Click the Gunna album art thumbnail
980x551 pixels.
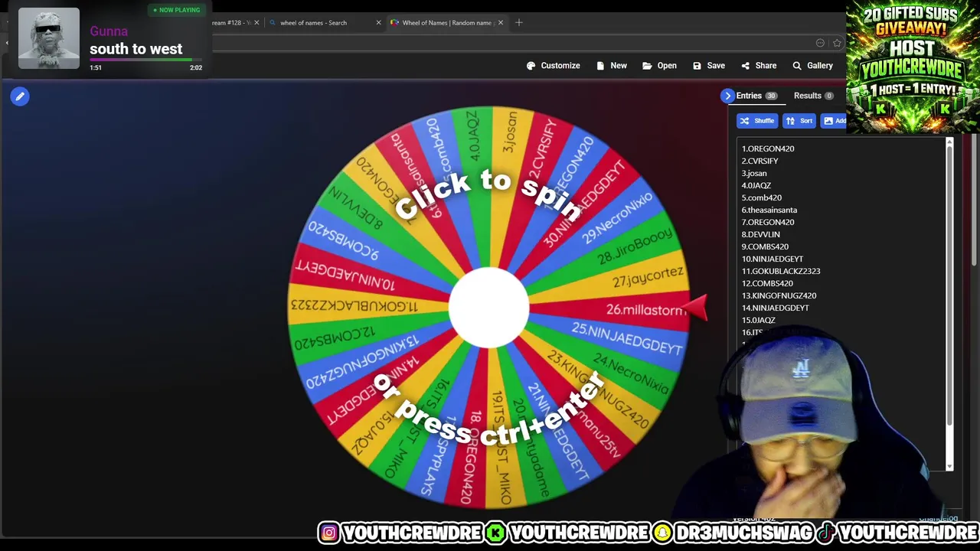click(x=49, y=38)
